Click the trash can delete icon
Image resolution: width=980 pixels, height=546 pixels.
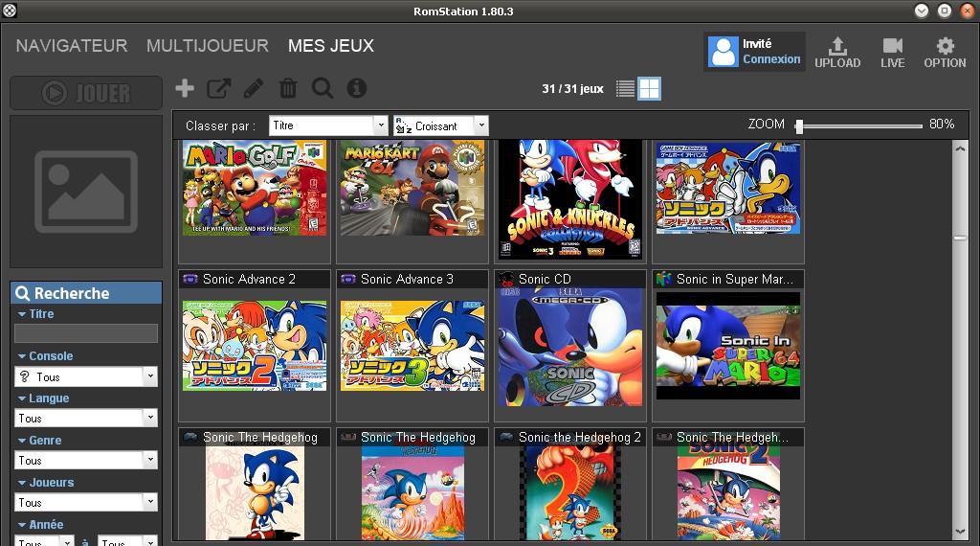(288, 88)
